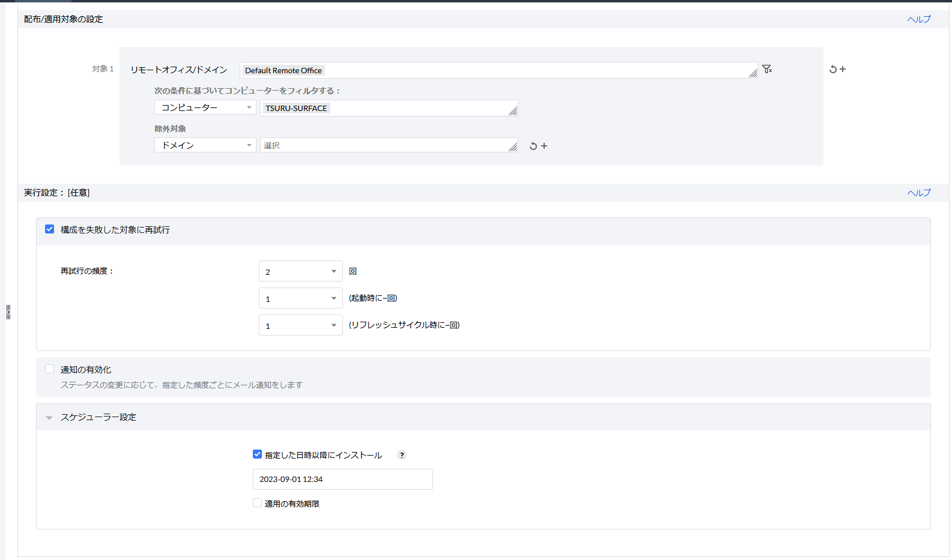Click the 2023-09-01 12:34 date field

pyautogui.click(x=343, y=479)
